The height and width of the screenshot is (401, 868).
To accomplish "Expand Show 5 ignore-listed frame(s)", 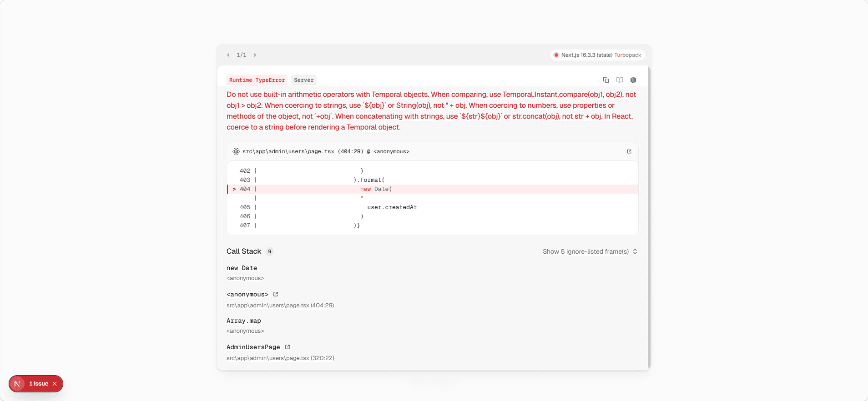I will point(590,251).
